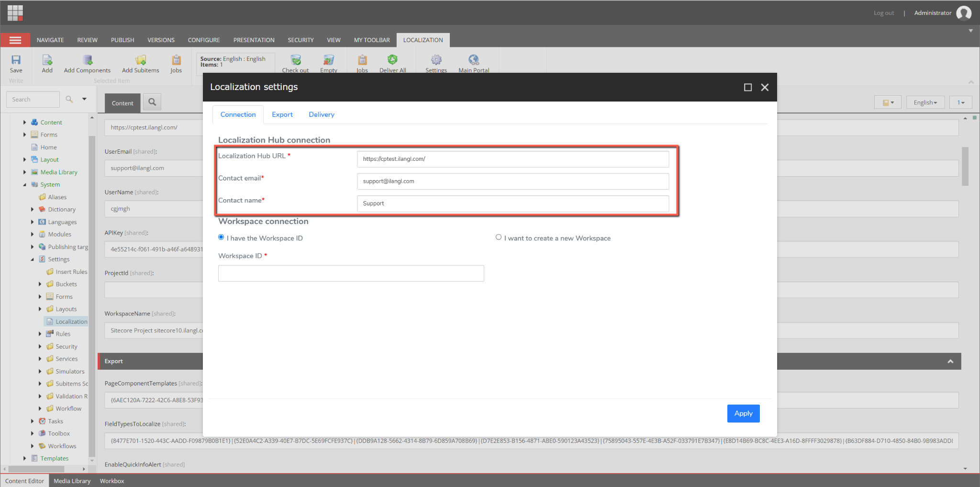Click the Apply button
This screenshot has height=487, width=980.
pos(743,414)
